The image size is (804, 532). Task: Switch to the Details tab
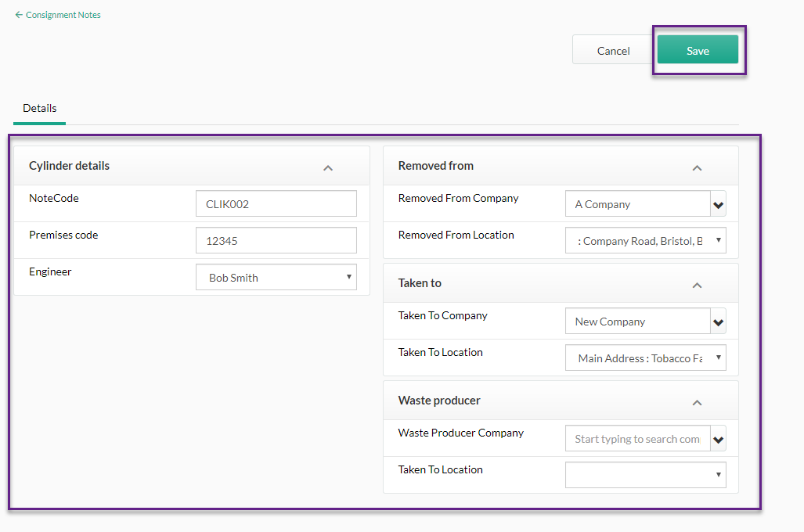coord(39,108)
